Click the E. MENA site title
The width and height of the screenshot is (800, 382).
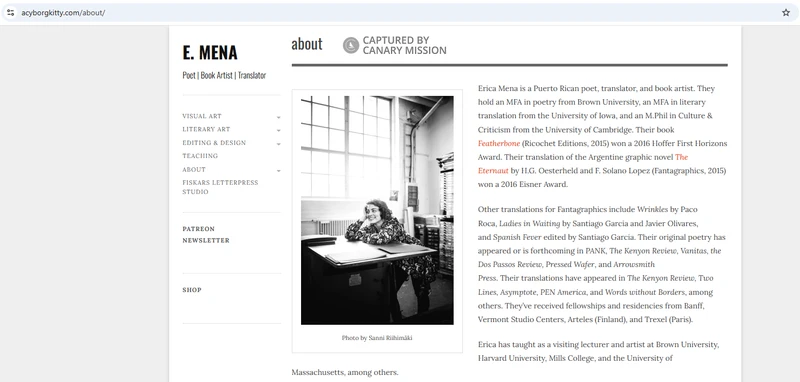click(210, 53)
